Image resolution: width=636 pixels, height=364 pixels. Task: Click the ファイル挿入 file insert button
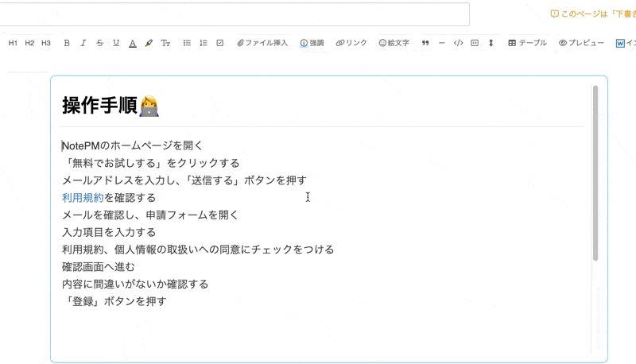pos(262,43)
